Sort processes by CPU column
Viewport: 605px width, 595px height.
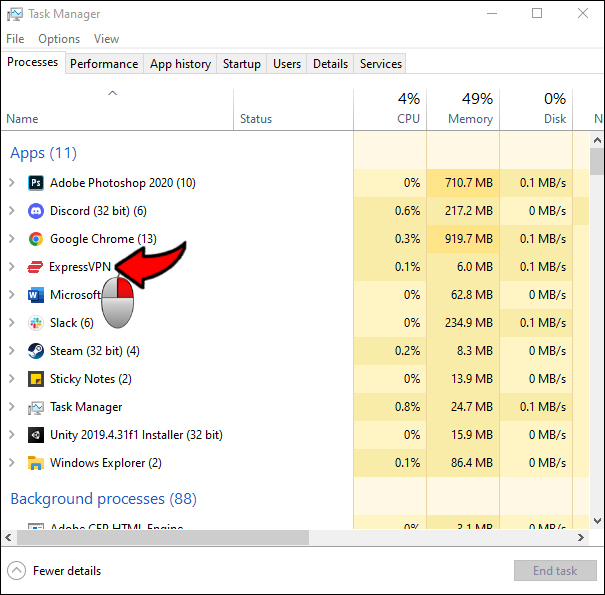point(390,109)
